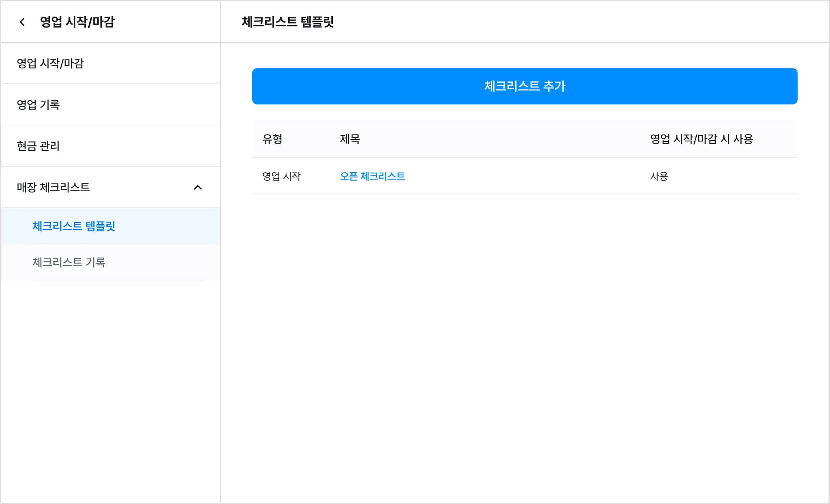Select the 체크리스트 템플릿 submenu item
The width and height of the screenshot is (830, 504).
74,226
